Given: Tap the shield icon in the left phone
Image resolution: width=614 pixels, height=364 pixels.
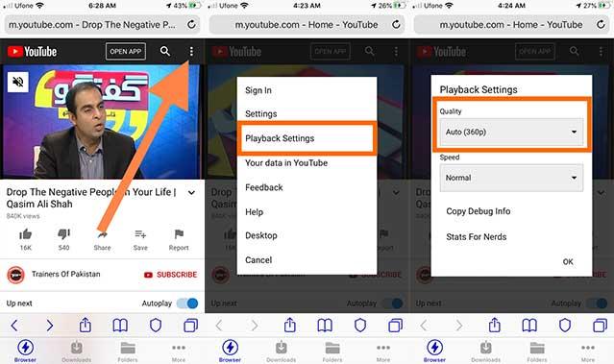Looking at the screenshot, I should point(156,326).
